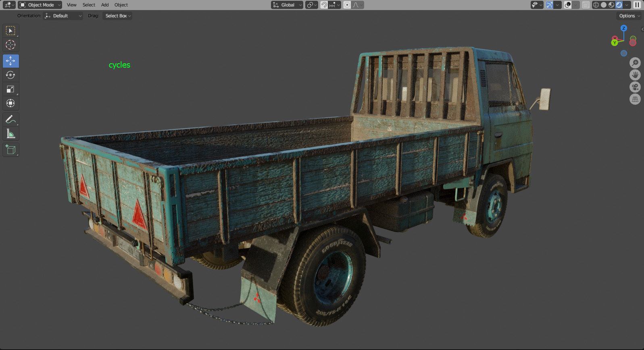Click the negative Z axis blue circle
Viewport: 644px width, 350px height.
tap(624, 53)
